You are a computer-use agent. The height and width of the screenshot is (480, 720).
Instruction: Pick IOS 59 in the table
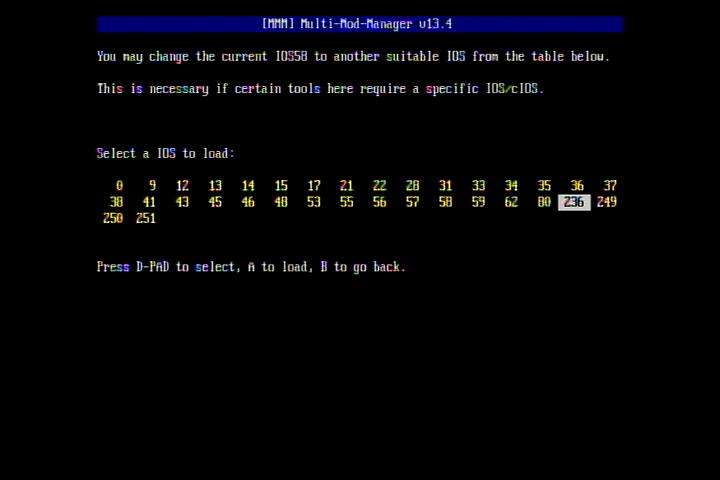click(x=478, y=202)
